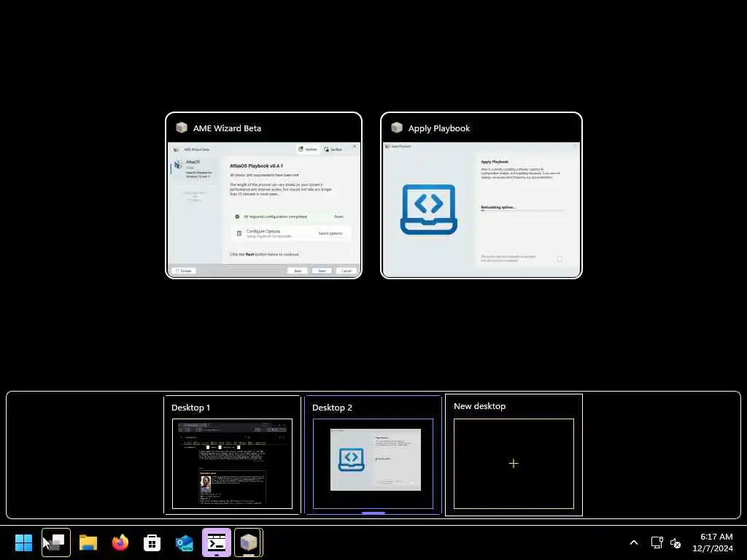Image resolution: width=747 pixels, height=560 pixels.
Task: Click the muted volume tray icon
Action: tap(676, 542)
